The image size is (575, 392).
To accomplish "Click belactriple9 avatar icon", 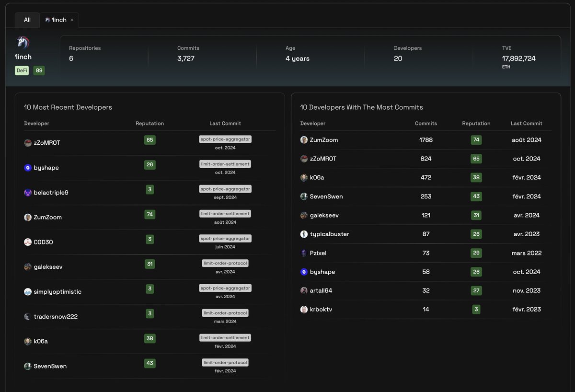I will point(28,193).
